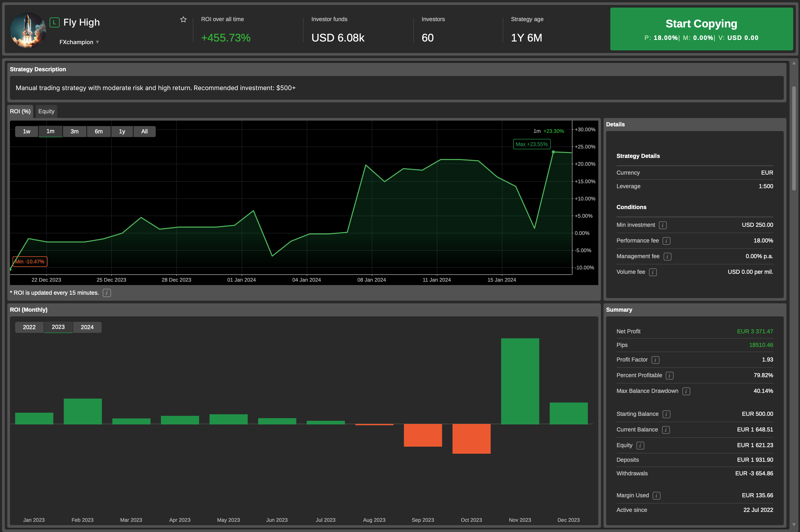Select the 1y chart range
The height and width of the screenshot is (532, 800).
coord(122,131)
